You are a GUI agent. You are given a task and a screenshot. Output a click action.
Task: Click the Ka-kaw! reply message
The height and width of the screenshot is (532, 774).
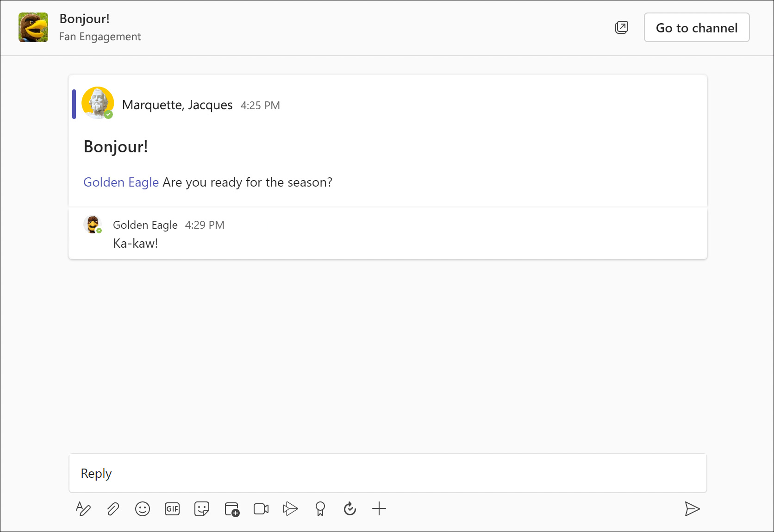pos(136,244)
